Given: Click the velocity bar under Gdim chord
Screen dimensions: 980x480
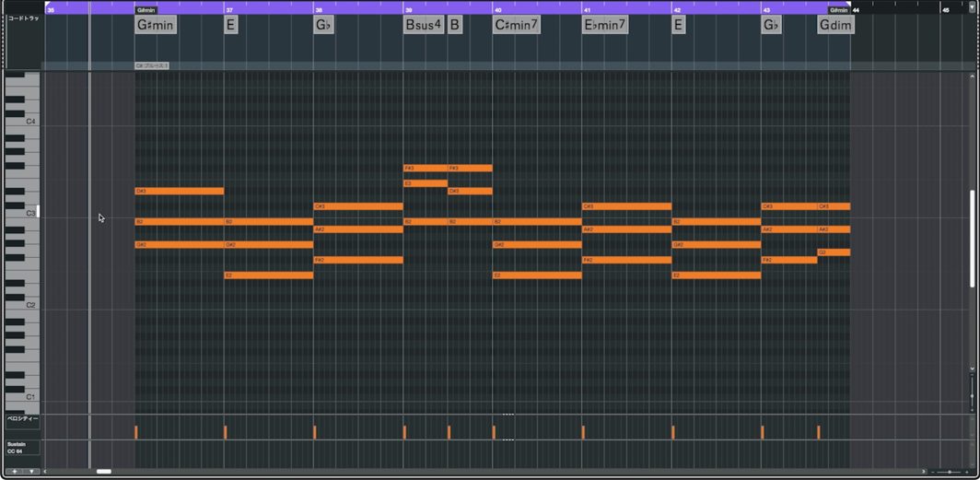Looking at the screenshot, I should tap(819, 432).
